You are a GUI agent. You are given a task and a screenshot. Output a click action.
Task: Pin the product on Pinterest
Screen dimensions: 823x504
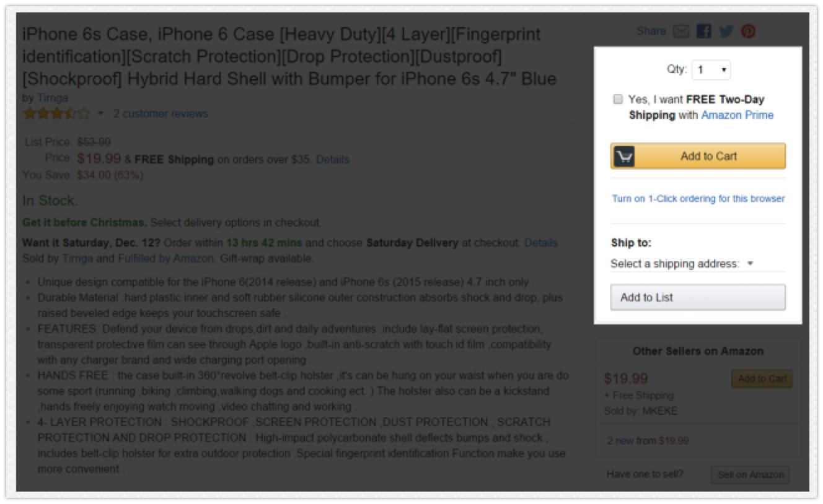[x=748, y=31]
